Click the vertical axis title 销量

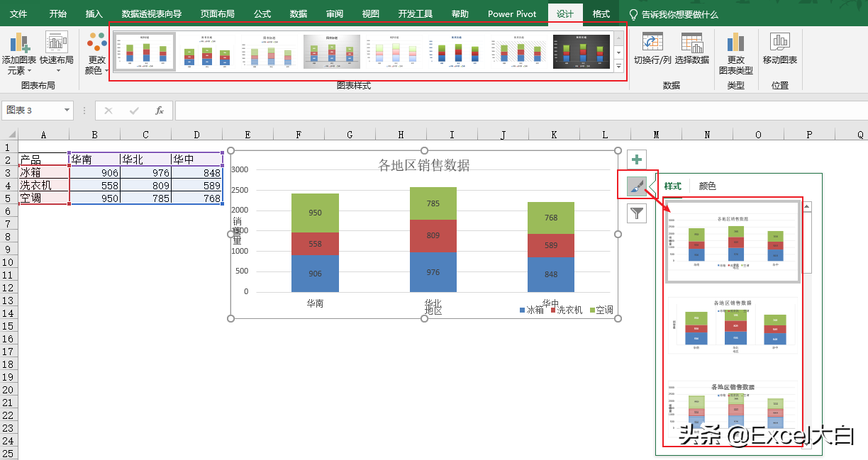coord(237,231)
